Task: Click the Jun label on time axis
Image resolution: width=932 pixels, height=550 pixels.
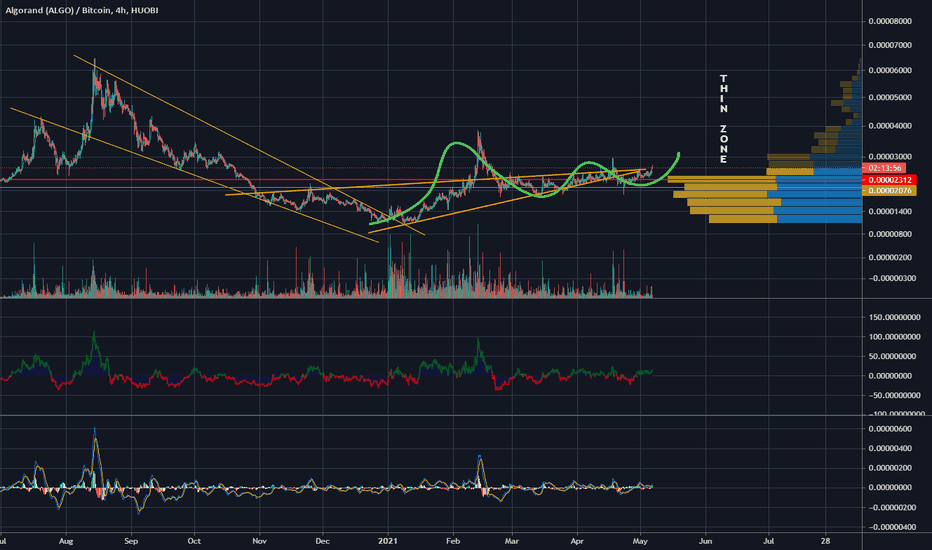Action: (x=706, y=541)
